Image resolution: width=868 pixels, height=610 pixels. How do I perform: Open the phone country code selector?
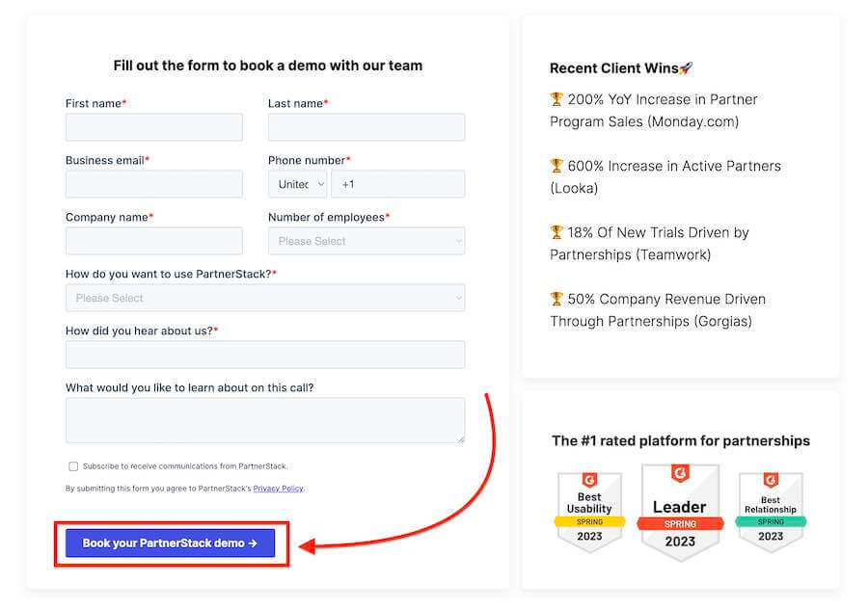coord(298,184)
